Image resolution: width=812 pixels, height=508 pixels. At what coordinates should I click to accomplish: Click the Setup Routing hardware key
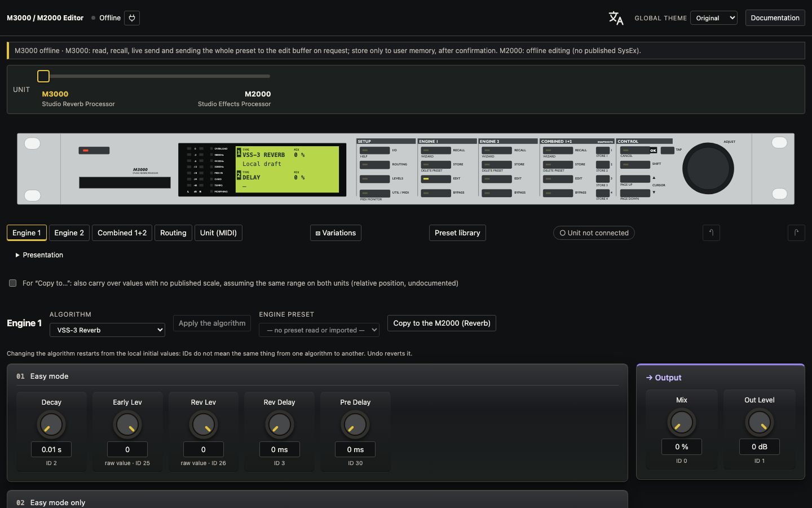tap(375, 165)
